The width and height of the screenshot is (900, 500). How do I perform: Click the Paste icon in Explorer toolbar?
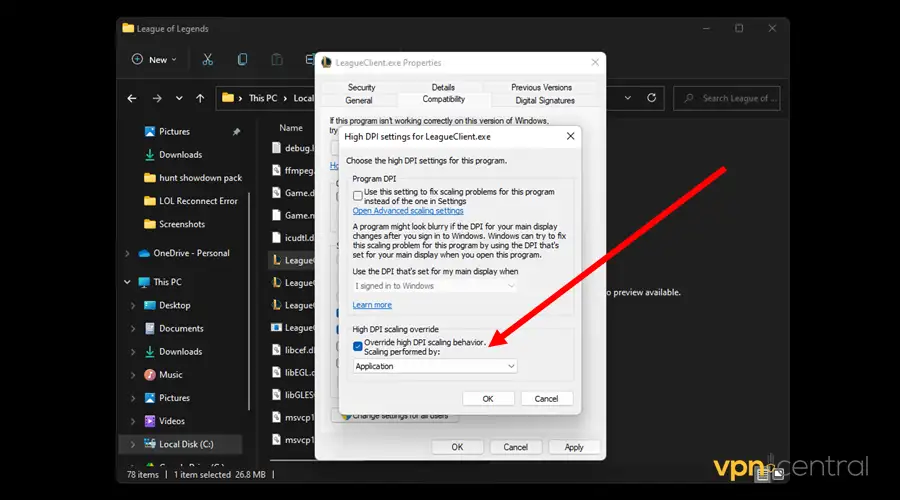[x=277, y=60]
